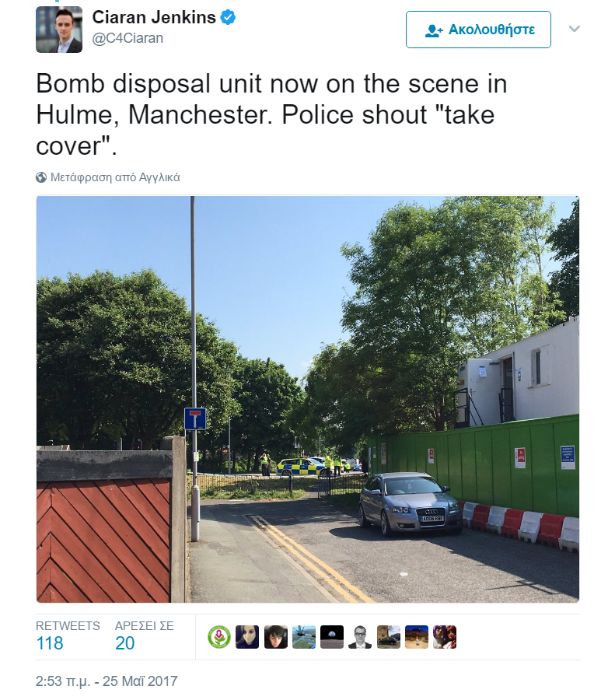
Task: Click the desert landscape liker avatar
Action: pos(417,637)
